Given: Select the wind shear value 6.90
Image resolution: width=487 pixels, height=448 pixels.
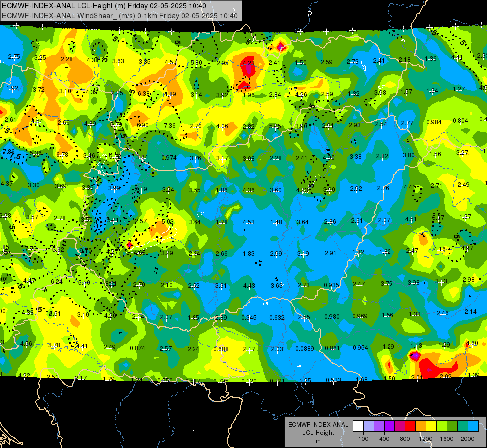Looking at the screenshot, I should click(143, 125).
